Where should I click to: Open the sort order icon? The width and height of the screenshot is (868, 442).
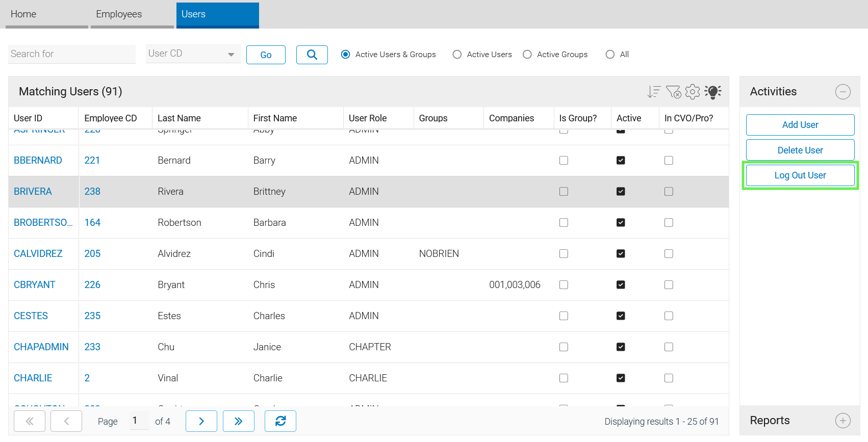click(x=653, y=92)
